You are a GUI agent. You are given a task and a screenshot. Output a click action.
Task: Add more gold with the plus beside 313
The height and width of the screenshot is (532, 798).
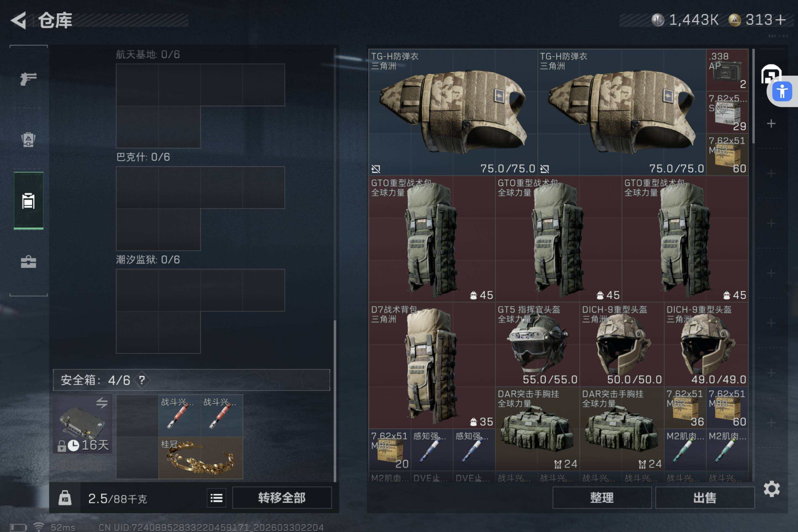(780, 20)
